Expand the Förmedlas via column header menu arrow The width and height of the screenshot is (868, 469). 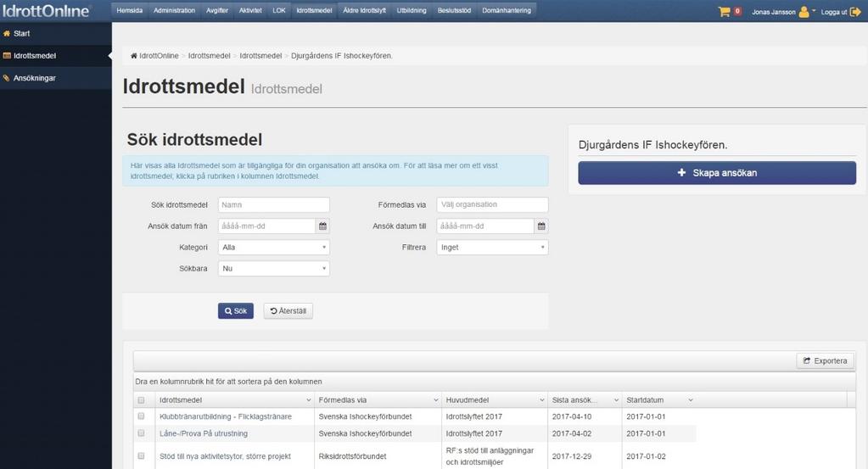tap(436, 399)
